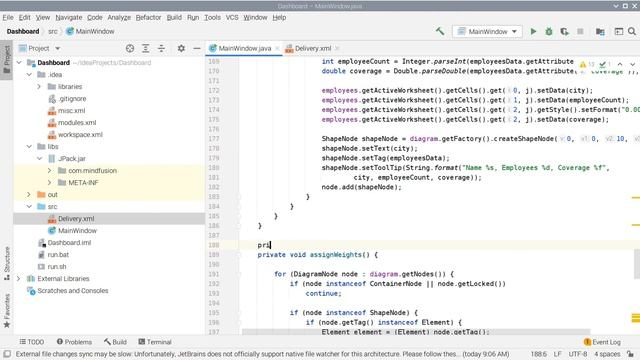Click the 4 spaces indent setting
640x360 pixels.
[x=607, y=354]
